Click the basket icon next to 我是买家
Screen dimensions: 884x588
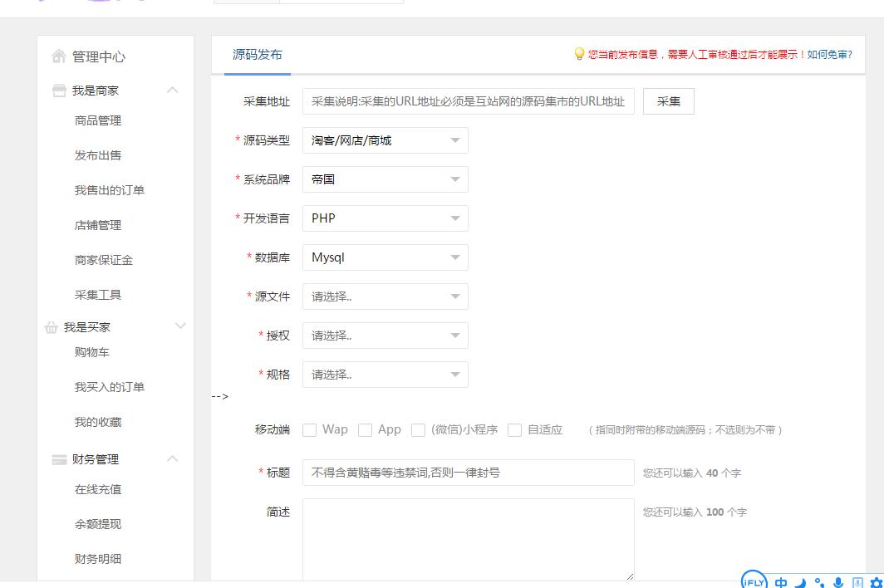pos(52,327)
